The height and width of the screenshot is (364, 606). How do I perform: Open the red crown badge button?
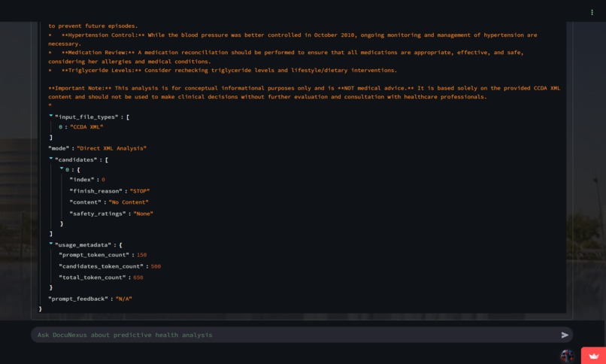tap(593, 356)
